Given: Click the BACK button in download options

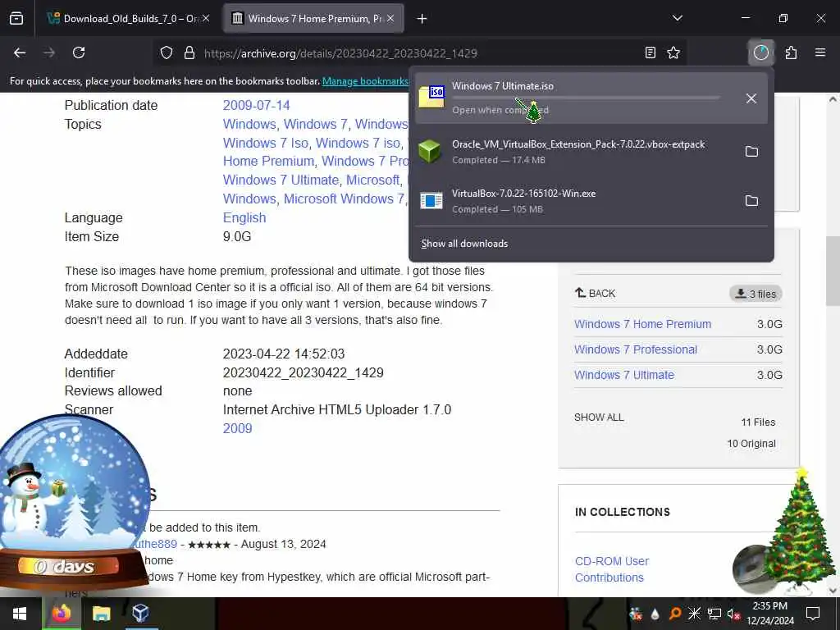Looking at the screenshot, I should pos(595,293).
